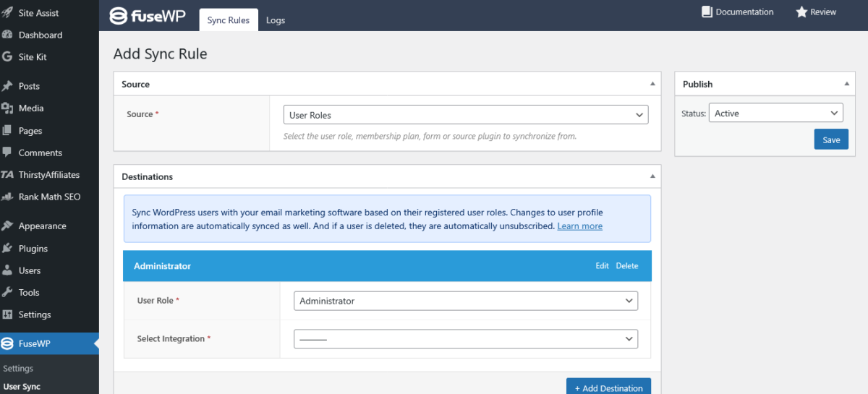Image resolution: width=868 pixels, height=394 pixels.
Task: Collapse the Source panel arrow
Action: pyautogui.click(x=652, y=84)
